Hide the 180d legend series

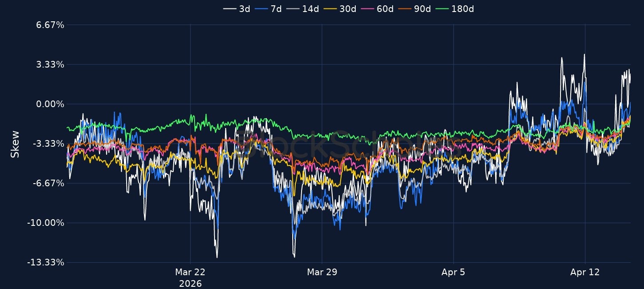[x=454, y=9]
